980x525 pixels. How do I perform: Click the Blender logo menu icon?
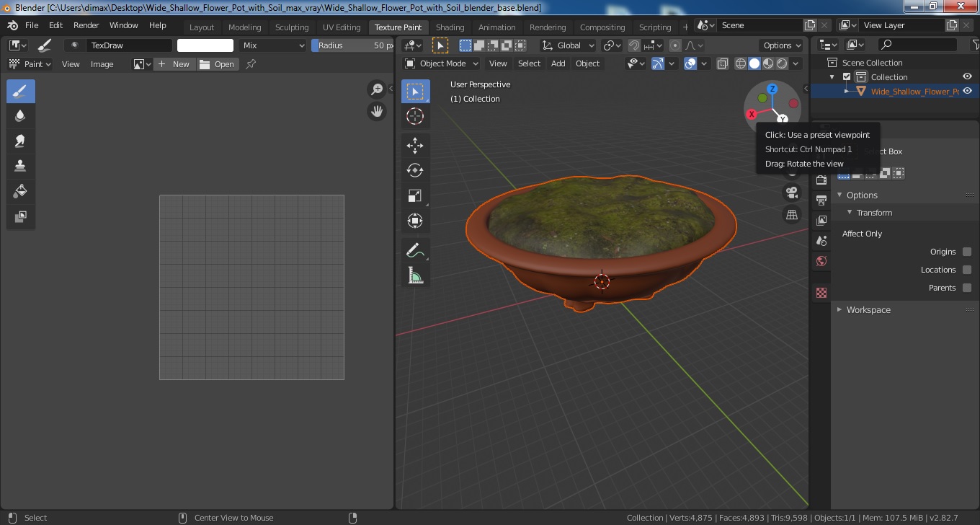(x=13, y=25)
